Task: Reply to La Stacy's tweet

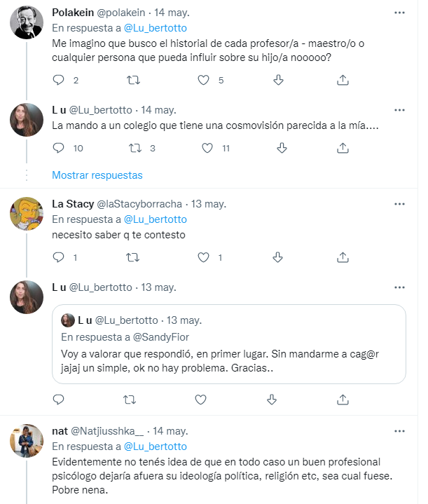Action: pos(59,257)
